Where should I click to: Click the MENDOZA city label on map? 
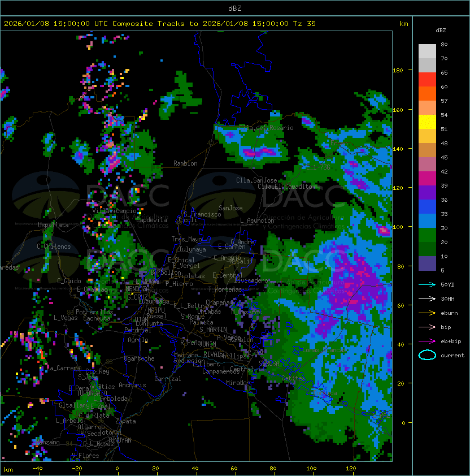[137, 289]
